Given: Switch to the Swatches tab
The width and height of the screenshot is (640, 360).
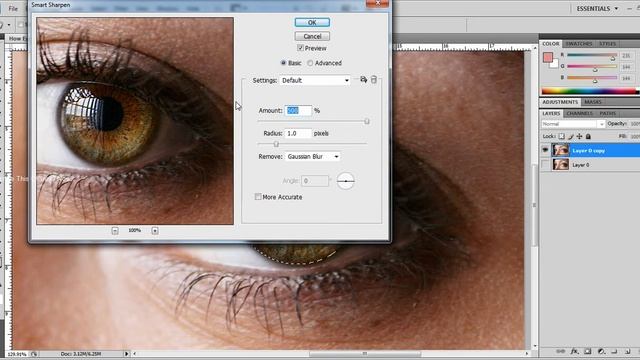Looking at the screenshot, I should click(x=578, y=44).
